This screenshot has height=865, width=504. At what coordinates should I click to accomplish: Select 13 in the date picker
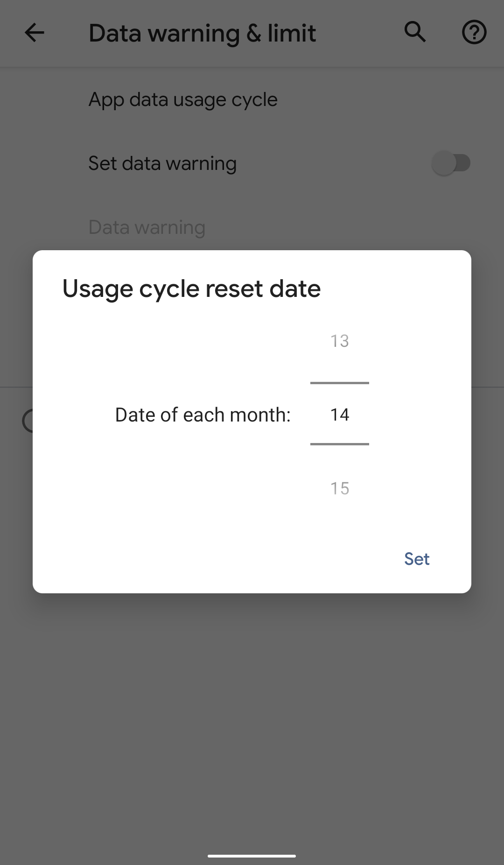(340, 341)
